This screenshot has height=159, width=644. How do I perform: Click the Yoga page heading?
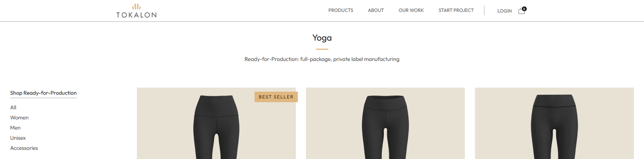322,38
